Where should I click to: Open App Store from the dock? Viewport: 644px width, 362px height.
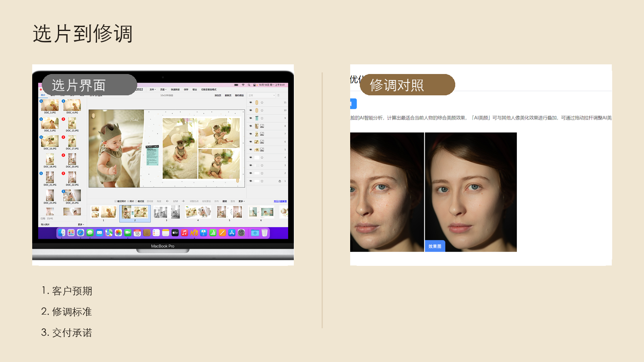232,232
